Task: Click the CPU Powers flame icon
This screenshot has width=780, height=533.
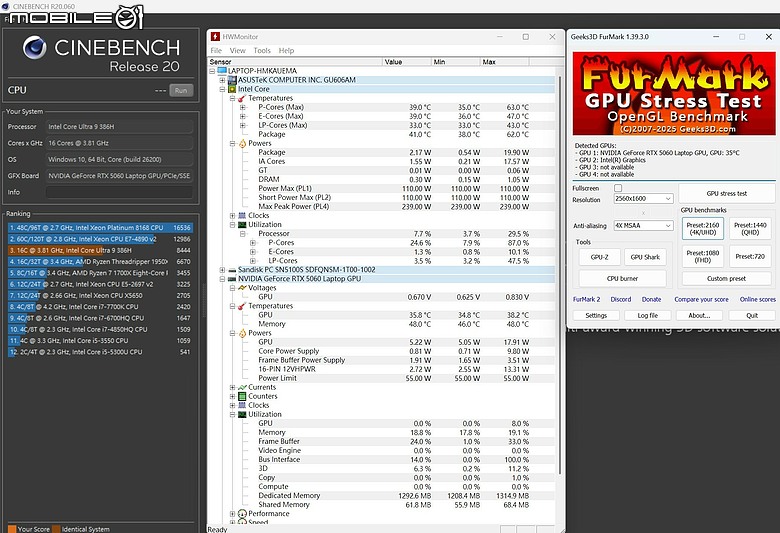Action: tap(242, 143)
